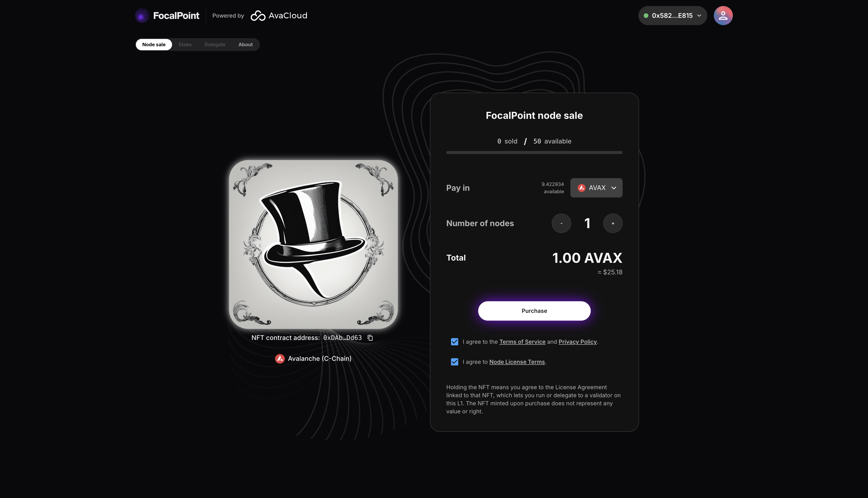Click the nodes sold progress bar
This screenshot has height=498, width=868.
click(534, 153)
